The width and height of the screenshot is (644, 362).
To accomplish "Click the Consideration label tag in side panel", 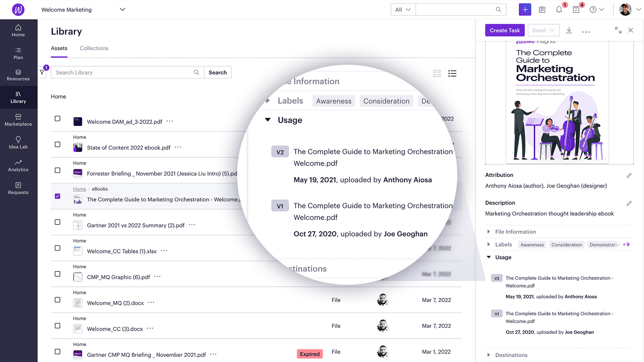I will click(x=567, y=245).
